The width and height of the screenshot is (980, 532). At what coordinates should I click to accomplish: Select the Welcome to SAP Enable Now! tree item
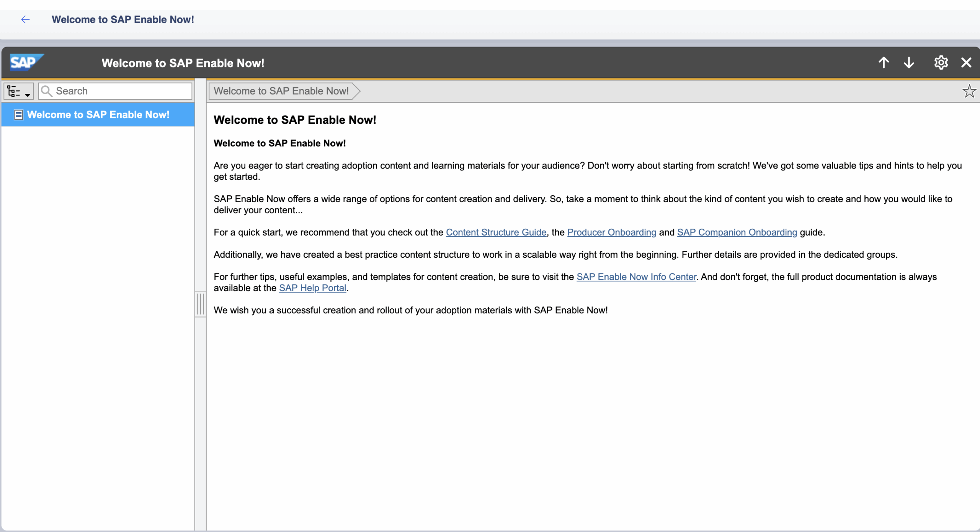[x=98, y=115]
